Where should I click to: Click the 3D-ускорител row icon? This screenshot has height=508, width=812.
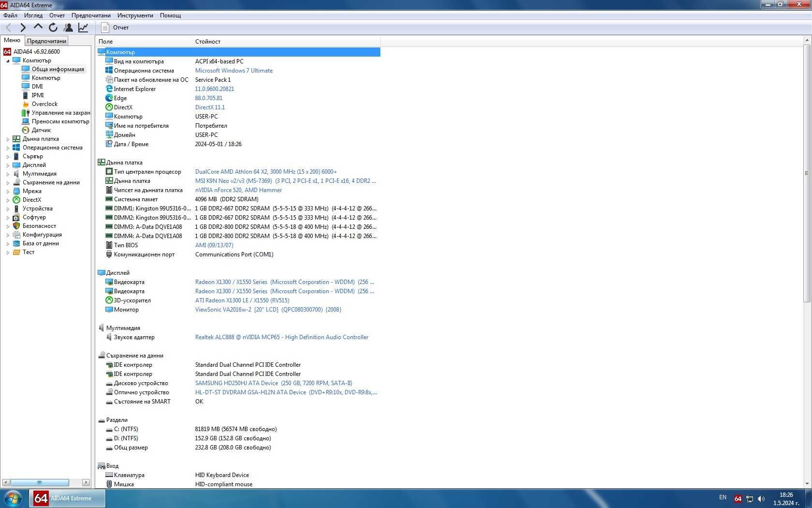109,300
